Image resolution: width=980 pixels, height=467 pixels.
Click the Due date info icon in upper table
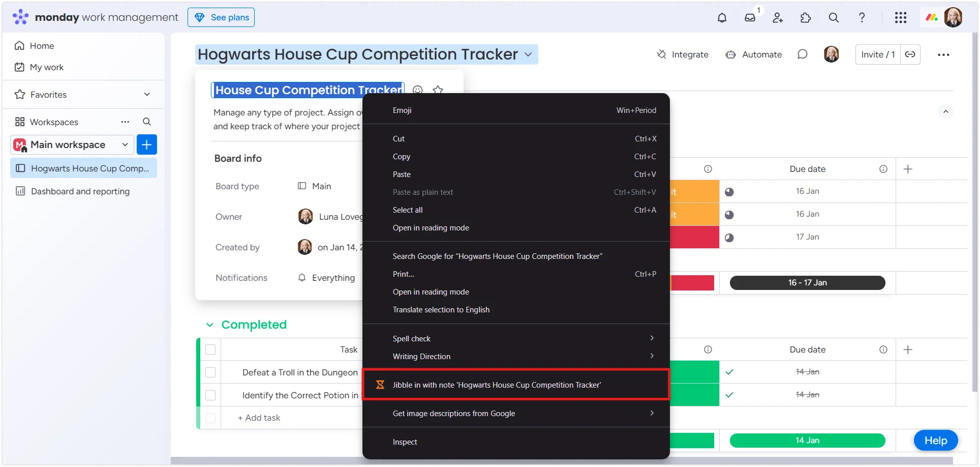click(x=883, y=169)
